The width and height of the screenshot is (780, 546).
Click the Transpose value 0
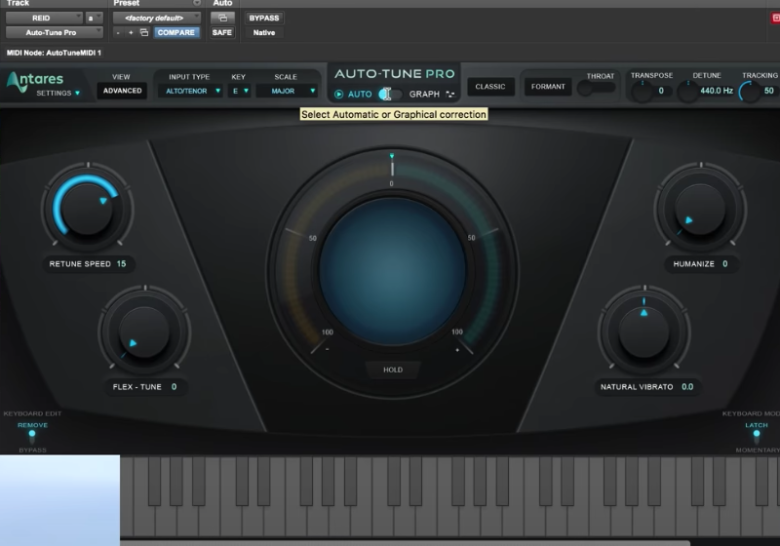(661, 91)
